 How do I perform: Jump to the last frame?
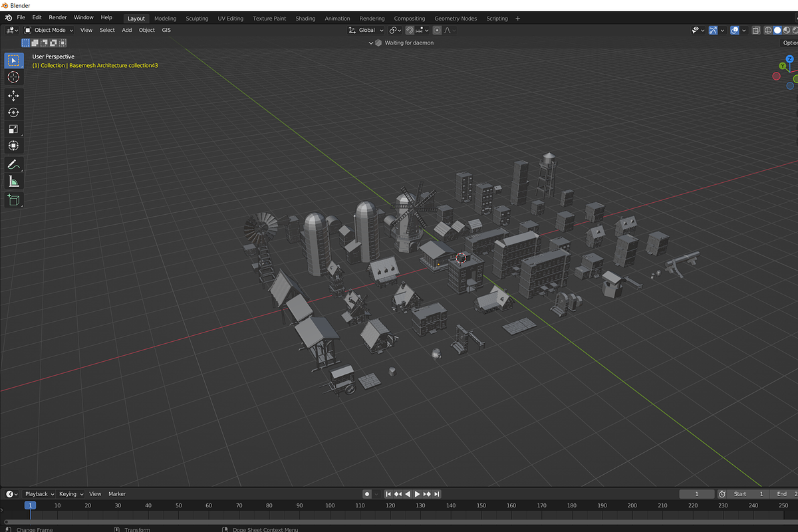pos(437,494)
